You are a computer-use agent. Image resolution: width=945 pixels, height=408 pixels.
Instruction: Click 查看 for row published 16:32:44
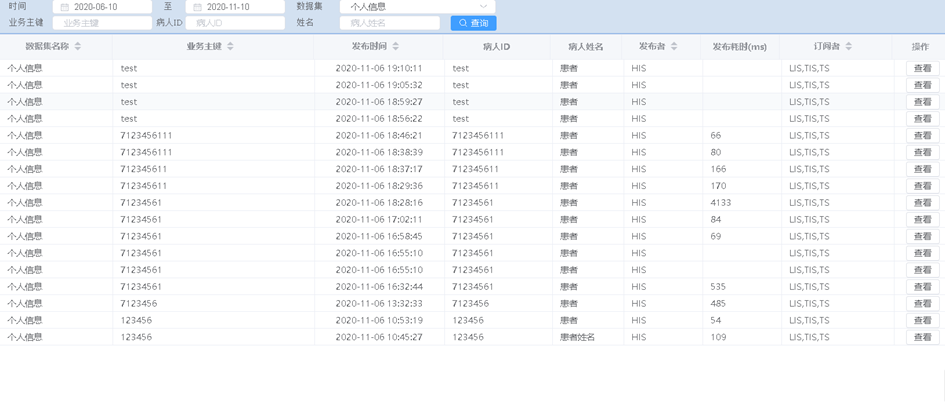[923, 287]
